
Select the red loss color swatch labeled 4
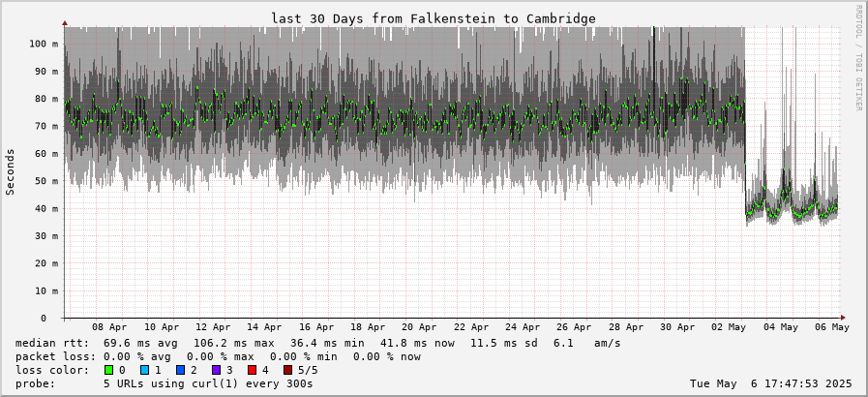pyautogui.click(x=252, y=370)
